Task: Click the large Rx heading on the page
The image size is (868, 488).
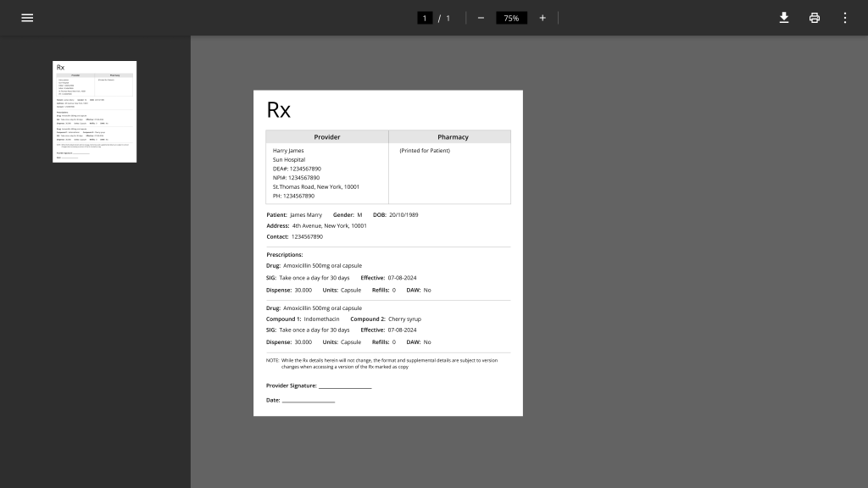Action: [x=279, y=110]
